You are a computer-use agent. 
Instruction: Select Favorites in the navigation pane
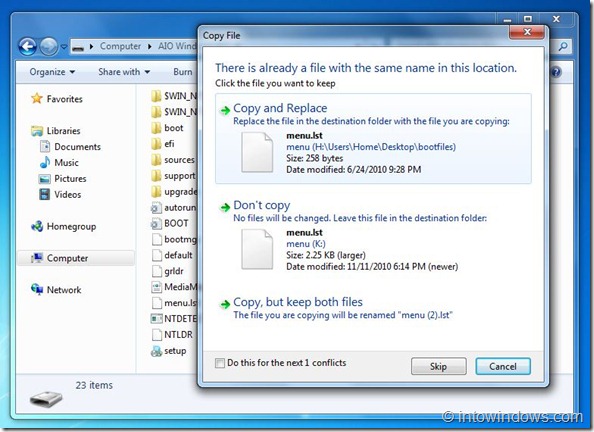click(x=64, y=99)
